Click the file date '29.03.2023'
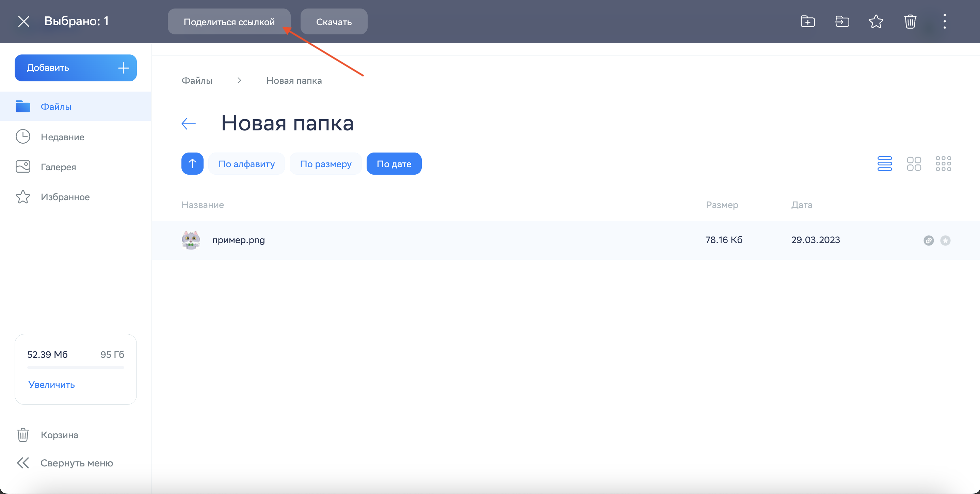 click(x=815, y=240)
